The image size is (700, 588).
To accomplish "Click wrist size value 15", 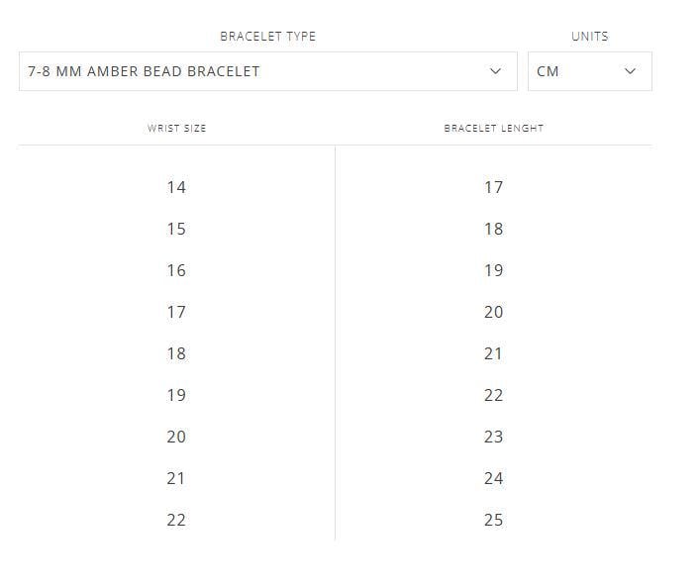I will 176,229.
